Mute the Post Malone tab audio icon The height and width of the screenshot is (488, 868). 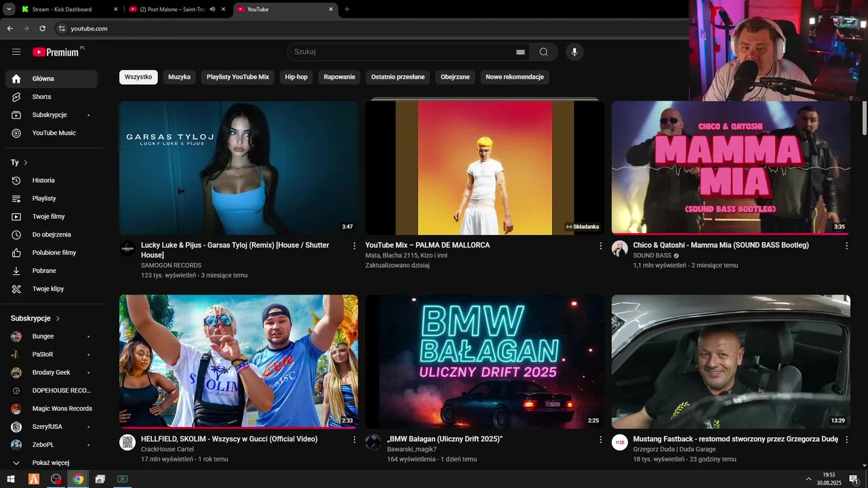click(x=212, y=9)
